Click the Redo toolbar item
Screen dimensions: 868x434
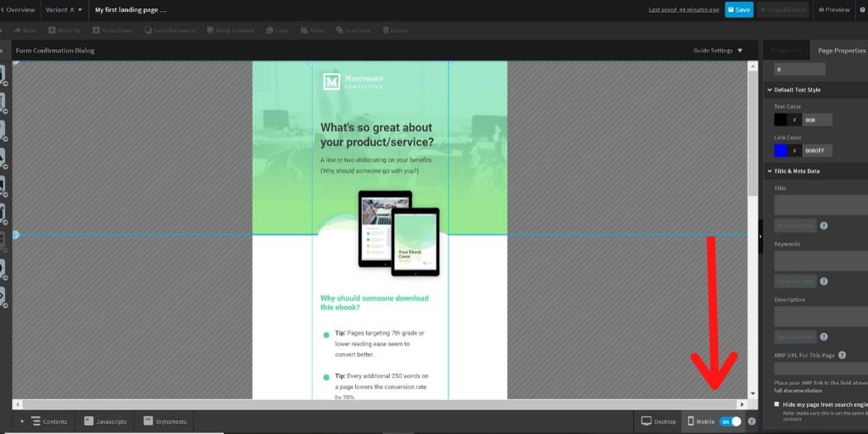[x=25, y=31]
